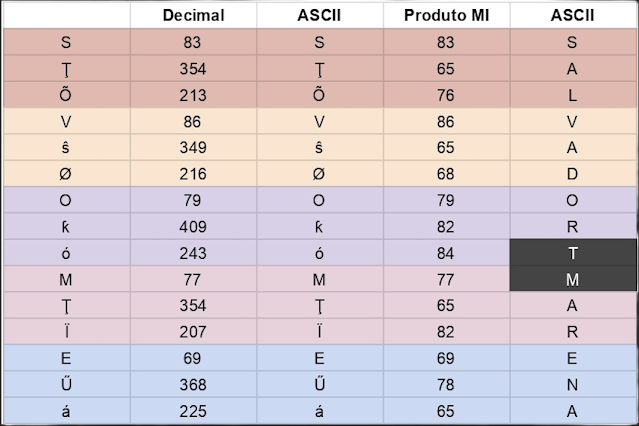Select the last-column letter N cell

tap(573, 384)
